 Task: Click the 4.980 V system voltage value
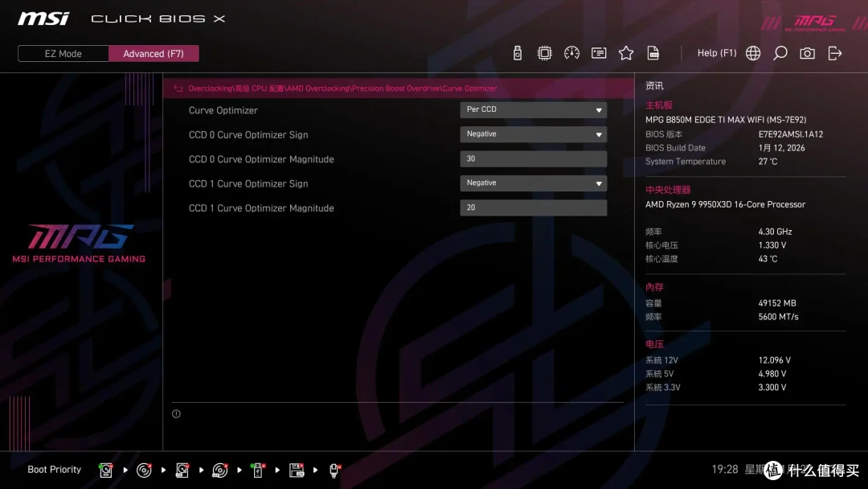pyautogui.click(x=772, y=374)
